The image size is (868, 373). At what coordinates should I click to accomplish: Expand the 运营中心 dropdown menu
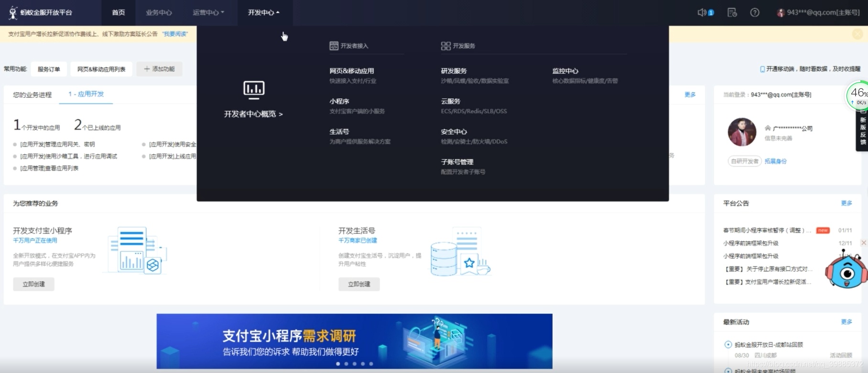tap(208, 12)
